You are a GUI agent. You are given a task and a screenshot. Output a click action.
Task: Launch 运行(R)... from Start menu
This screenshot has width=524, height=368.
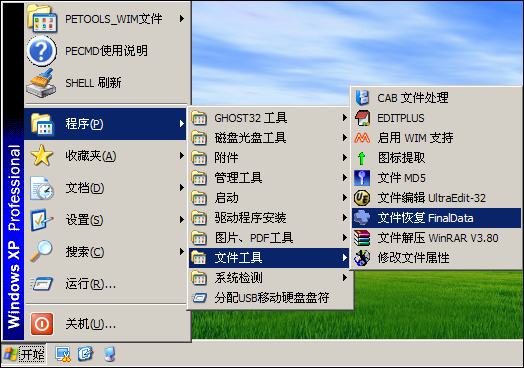(x=105, y=284)
